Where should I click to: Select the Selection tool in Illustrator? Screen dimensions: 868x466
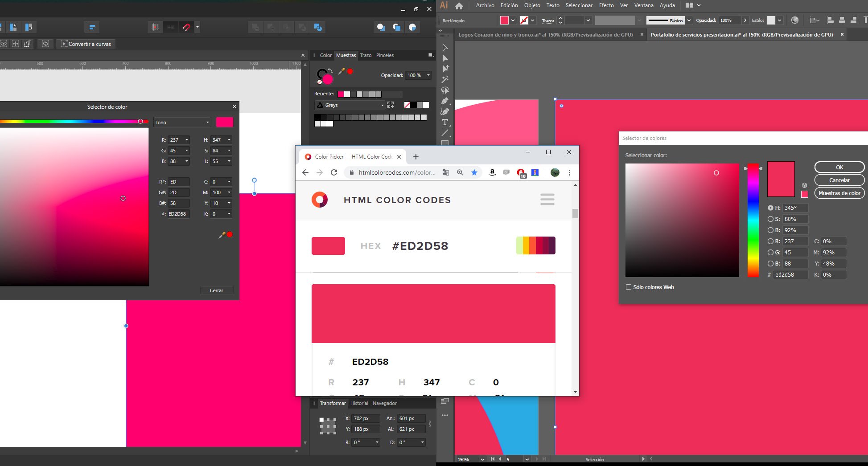coord(445,47)
